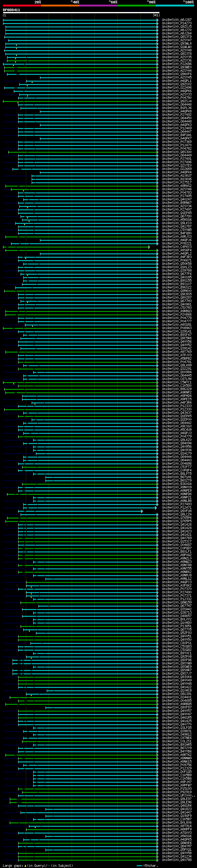This screenshot has height=868, width=197.
Task: Open UniRef100_Q2XTE0 entry
Action: tap(177, 165)
